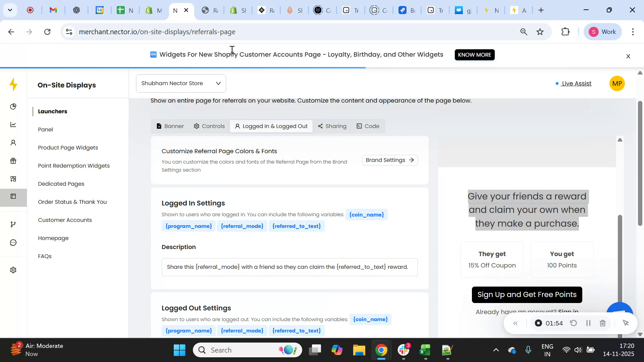Click the {referred_to_text} variable chip
644x362 pixels.
pyautogui.click(x=297, y=226)
